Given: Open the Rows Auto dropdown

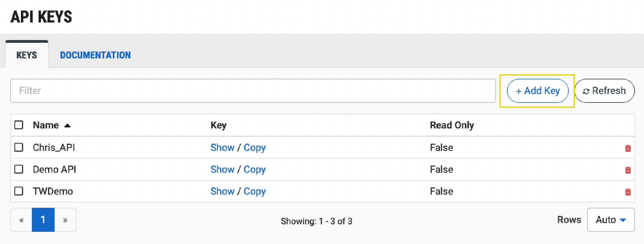Looking at the screenshot, I should [611, 220].
